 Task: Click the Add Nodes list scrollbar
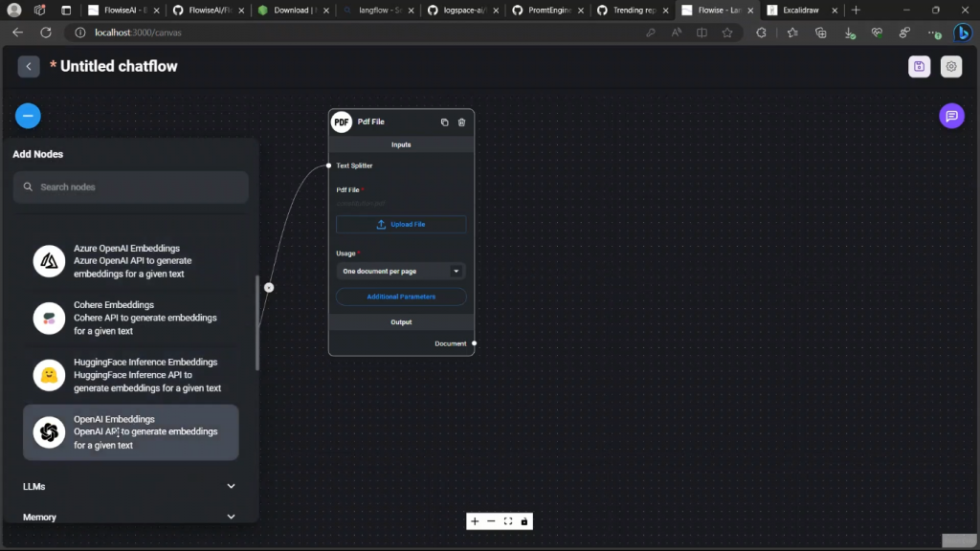pos(256,323)
